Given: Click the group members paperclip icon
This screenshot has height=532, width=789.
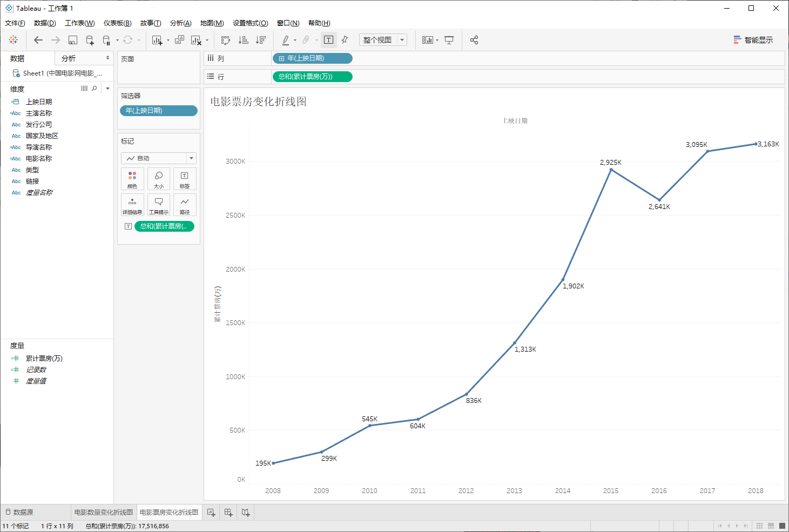Looking at the screenshot, I should pos(306,40).
